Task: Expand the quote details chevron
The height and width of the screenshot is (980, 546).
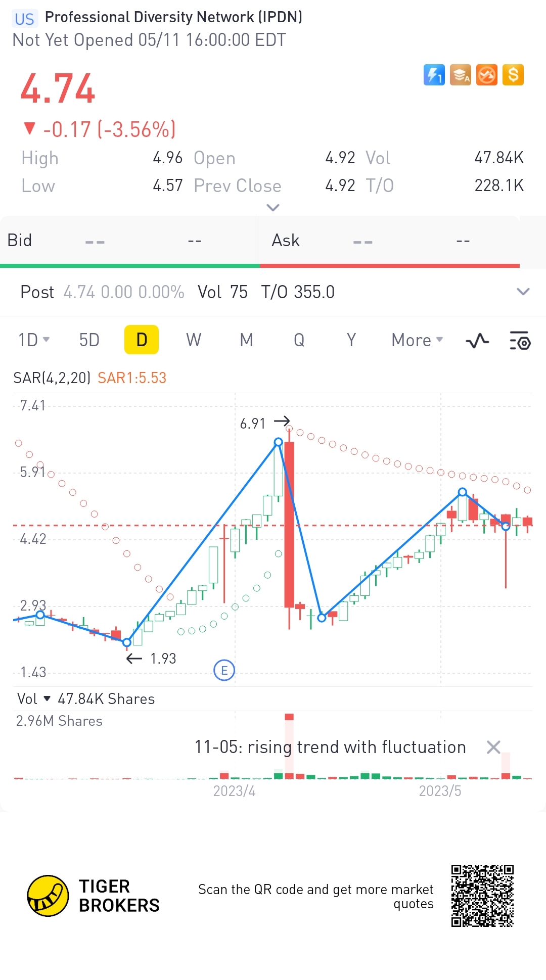Action: (273, 207)
